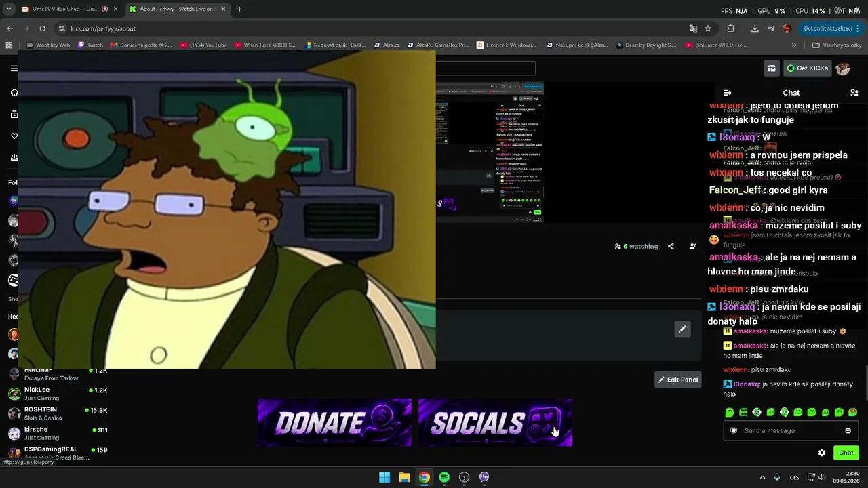Open kirsche channel in recommended list
The width and height of the screenshot is (868, 488).
[58, 433]
